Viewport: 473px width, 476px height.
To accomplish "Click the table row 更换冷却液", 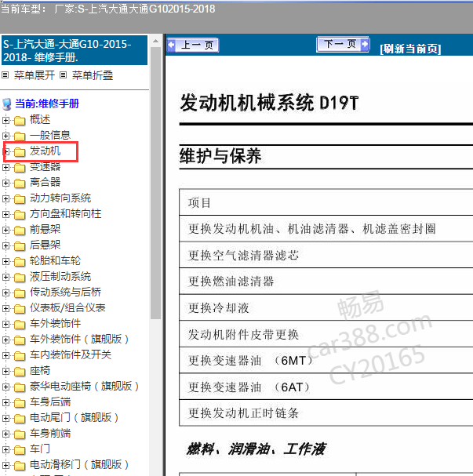I will coord(326,307).
